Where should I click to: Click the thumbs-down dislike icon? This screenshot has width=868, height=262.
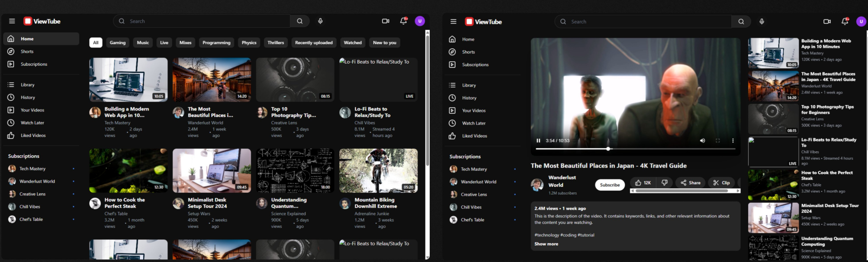pos(664,183)
